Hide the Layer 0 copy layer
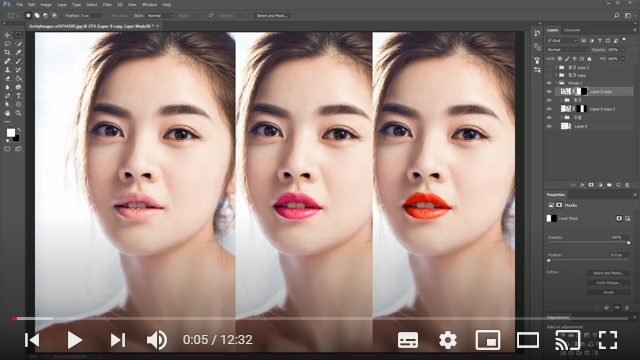 click(549, 91)
